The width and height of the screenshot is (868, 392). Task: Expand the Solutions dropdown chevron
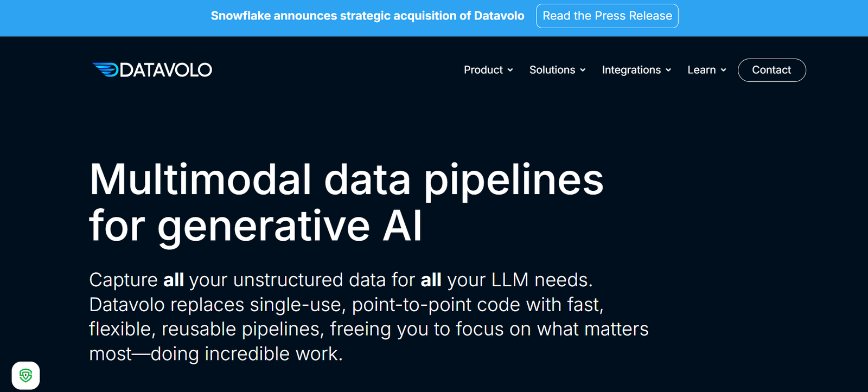click(x=583, y=70)
